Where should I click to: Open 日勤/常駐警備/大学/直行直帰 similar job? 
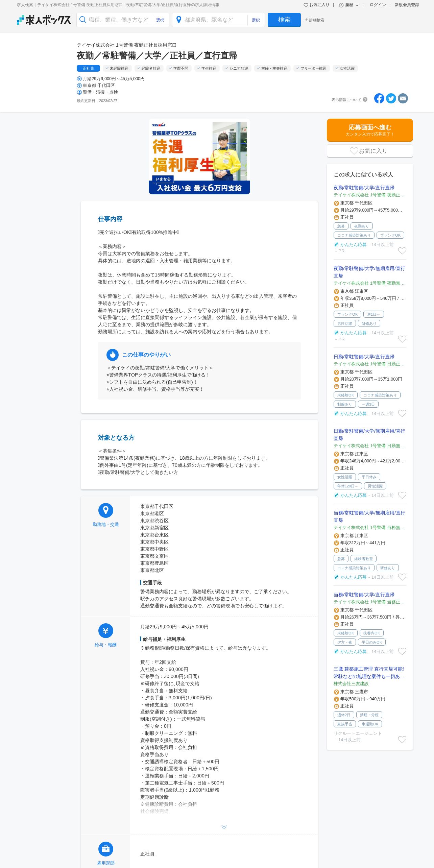(x=364, y=357)
